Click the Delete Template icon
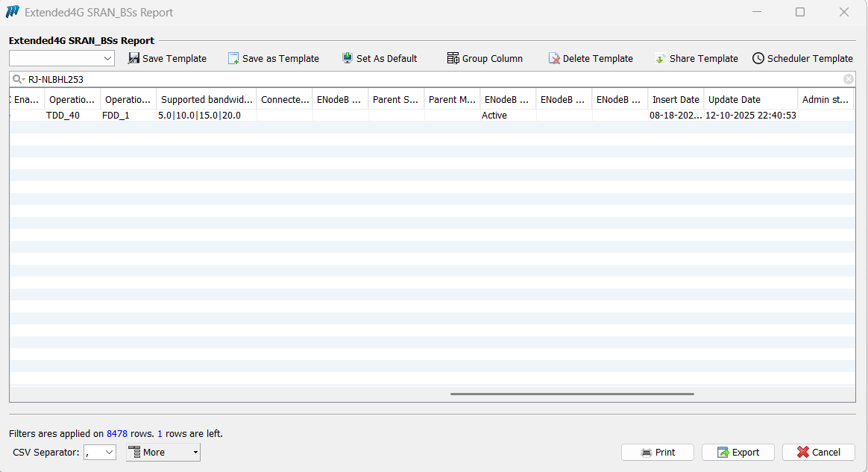Viewport: 868px width, 472px height. (x=554, y=58)
